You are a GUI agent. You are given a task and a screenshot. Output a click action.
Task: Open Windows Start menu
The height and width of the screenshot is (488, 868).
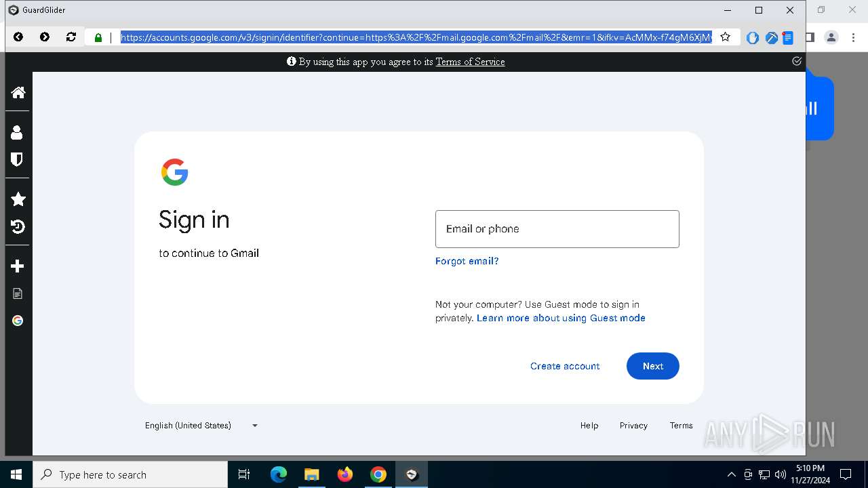point(16,474)
